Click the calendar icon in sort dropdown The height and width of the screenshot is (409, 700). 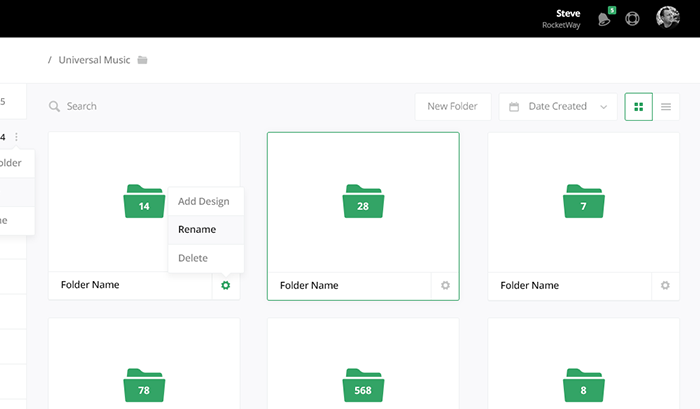click(514, 107)
